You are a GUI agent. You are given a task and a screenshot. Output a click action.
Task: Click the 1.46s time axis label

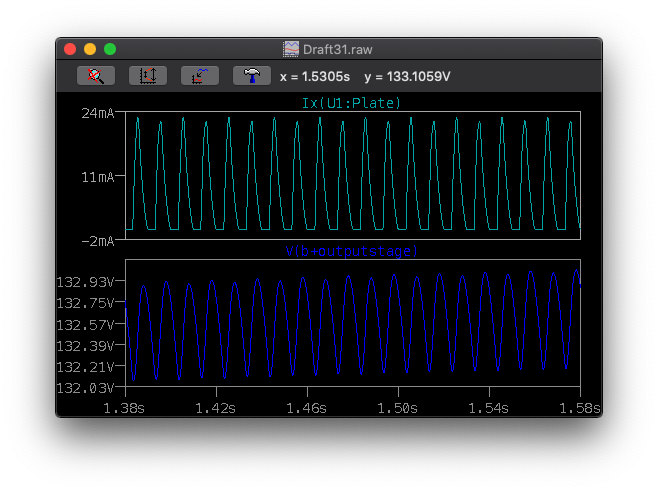[x=306, y=408]
